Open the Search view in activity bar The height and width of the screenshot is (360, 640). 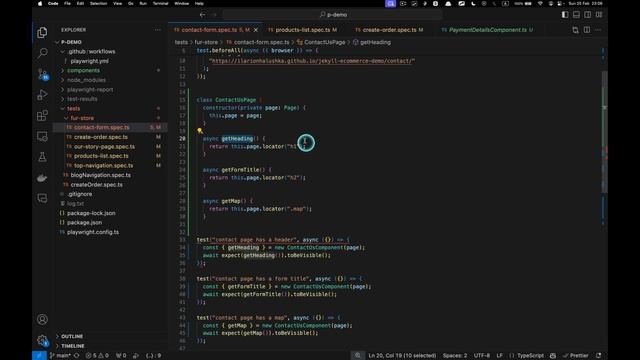[42, 53]
